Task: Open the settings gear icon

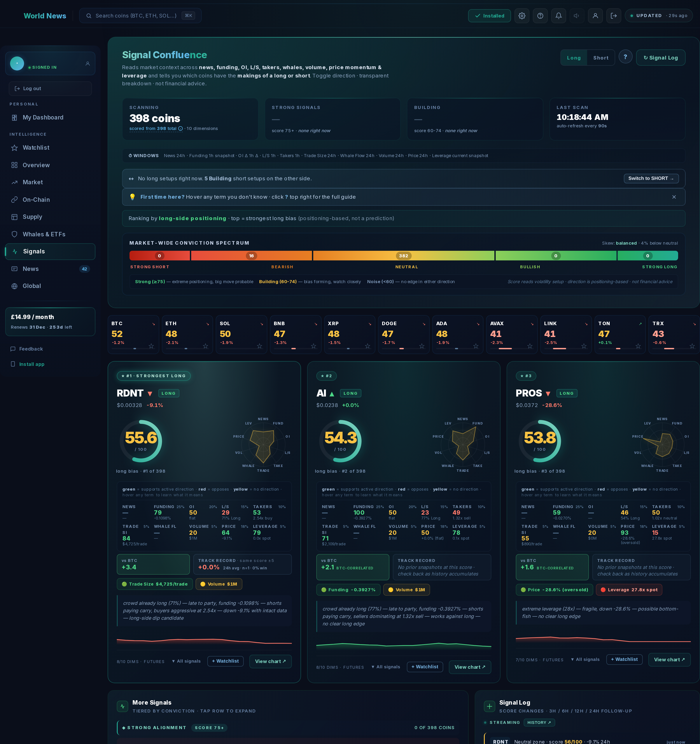Action: click(522, 16)
